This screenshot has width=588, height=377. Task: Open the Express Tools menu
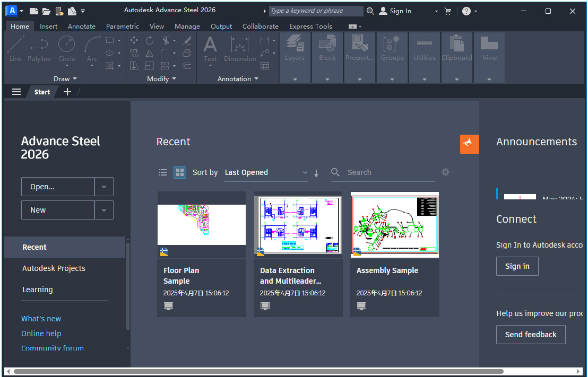[x=311, y=25]
